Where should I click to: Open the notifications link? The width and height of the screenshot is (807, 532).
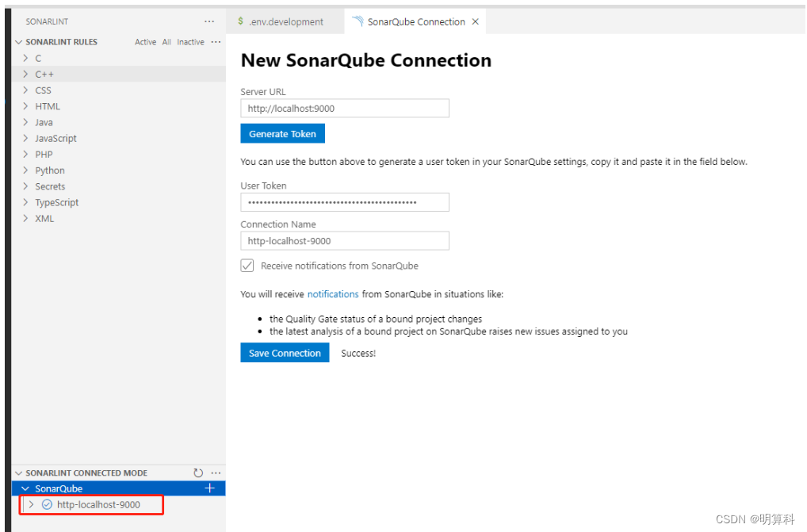(333, 294)
